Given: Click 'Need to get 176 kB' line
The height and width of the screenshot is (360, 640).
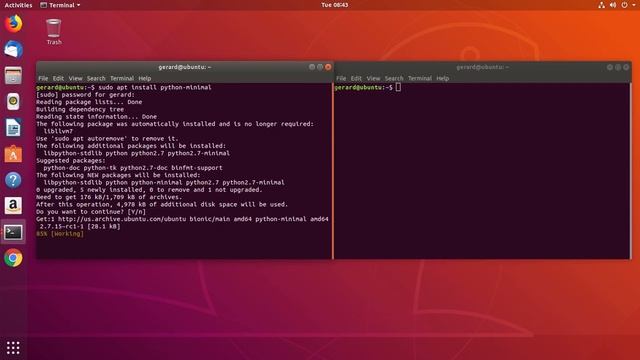Looking at the screenshot, I should tap(109, 197).
